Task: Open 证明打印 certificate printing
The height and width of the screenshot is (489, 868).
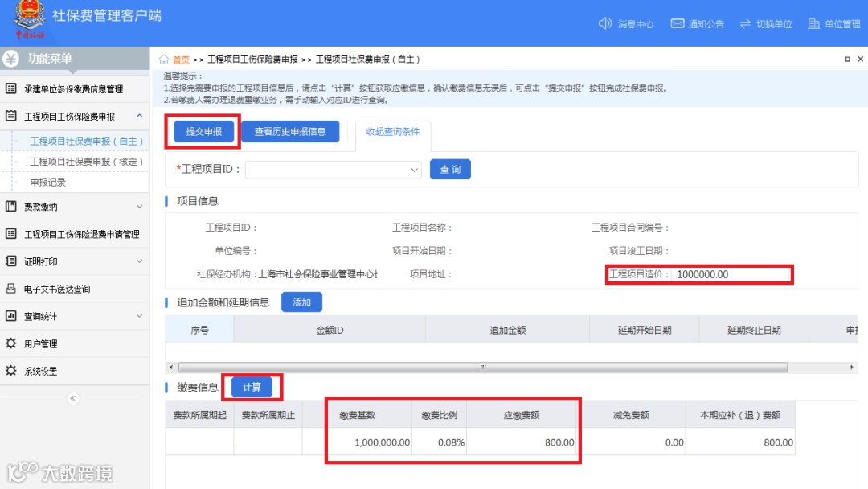Action: coord(10,261)
